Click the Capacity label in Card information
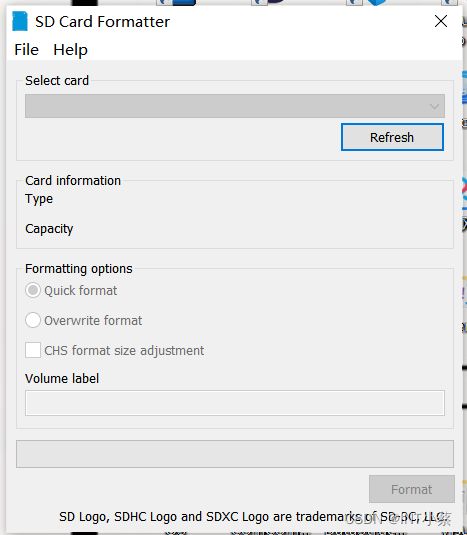 coord(49,229)
